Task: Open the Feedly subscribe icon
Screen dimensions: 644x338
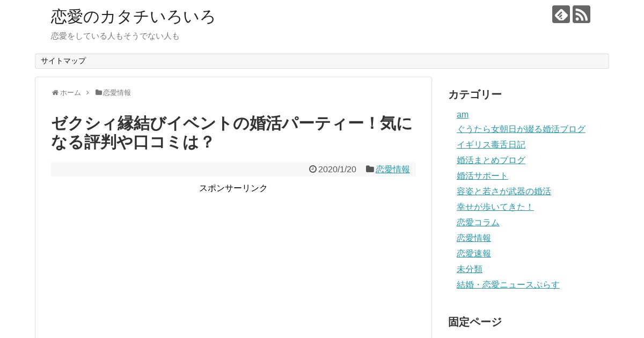Action: pyautogui.click(x=561, y=14)
